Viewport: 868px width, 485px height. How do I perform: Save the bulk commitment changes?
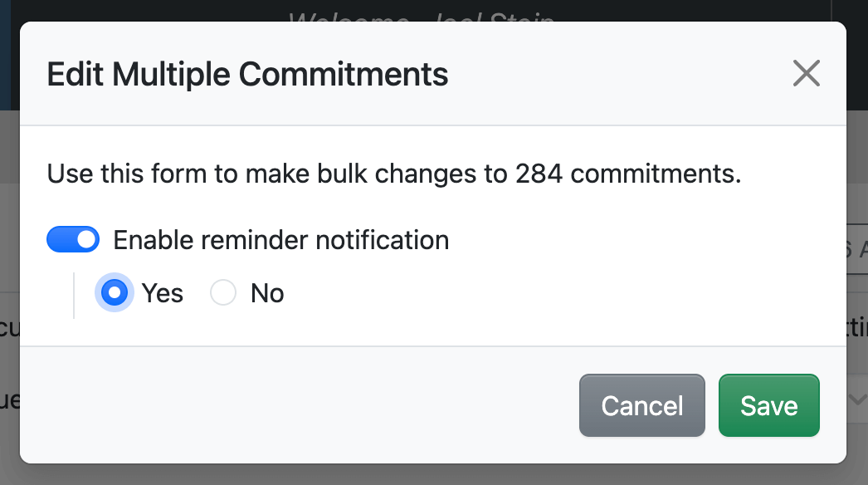(x=768, y=405)
